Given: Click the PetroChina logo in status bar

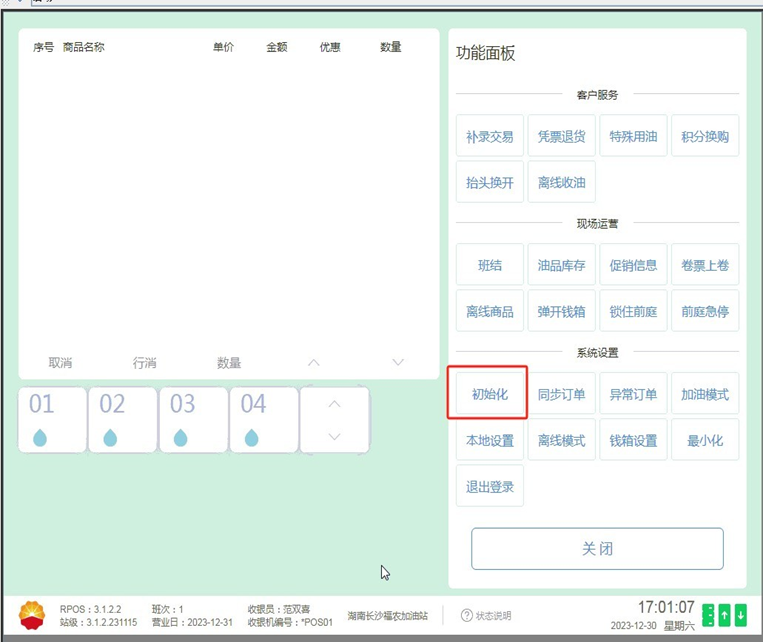Looking at the screenshot, I should (x=32, y=615).
